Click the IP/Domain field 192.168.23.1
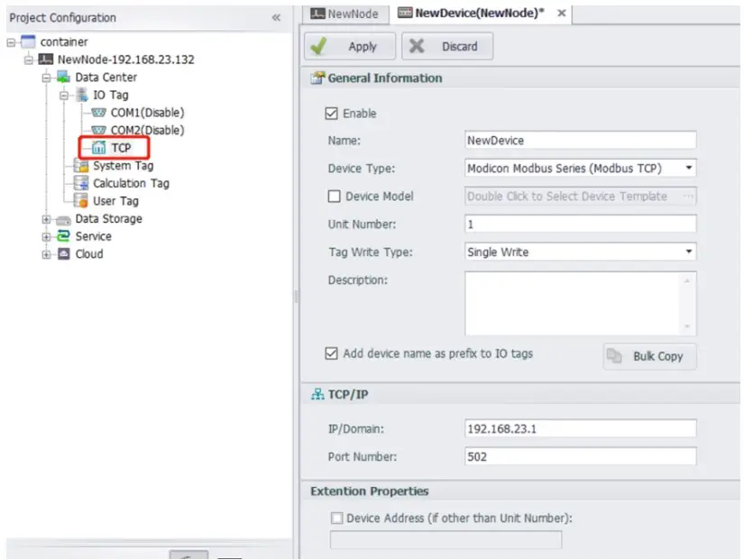The height and width of the screenshot is (560, 744). (580, 428)
